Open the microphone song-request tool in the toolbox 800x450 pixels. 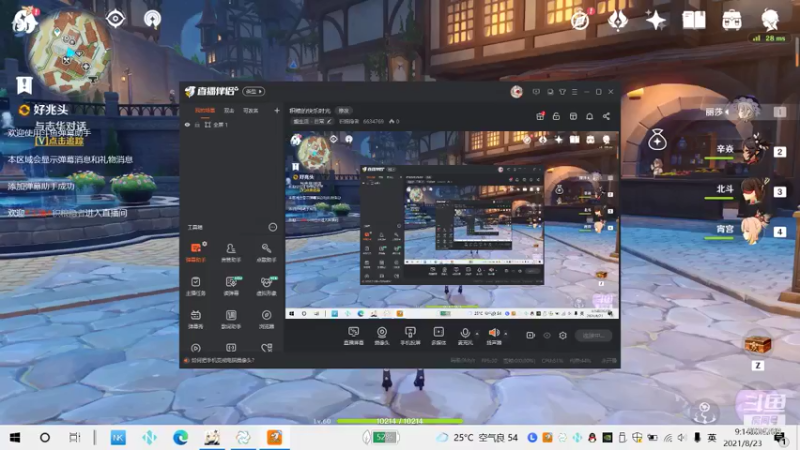[266, 252]
